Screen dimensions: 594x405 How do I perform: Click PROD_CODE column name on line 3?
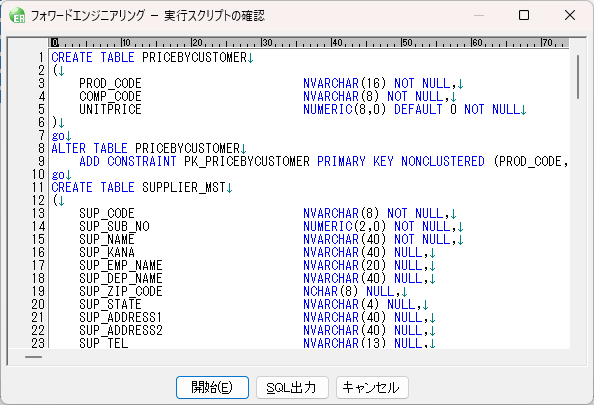[110, 83]
